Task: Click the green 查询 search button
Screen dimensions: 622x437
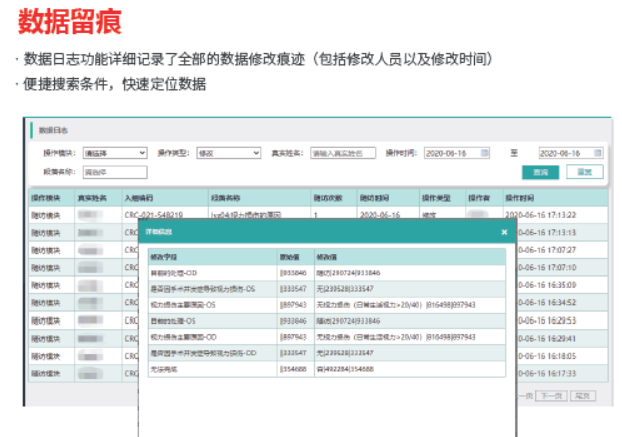Action: [540, 172]
